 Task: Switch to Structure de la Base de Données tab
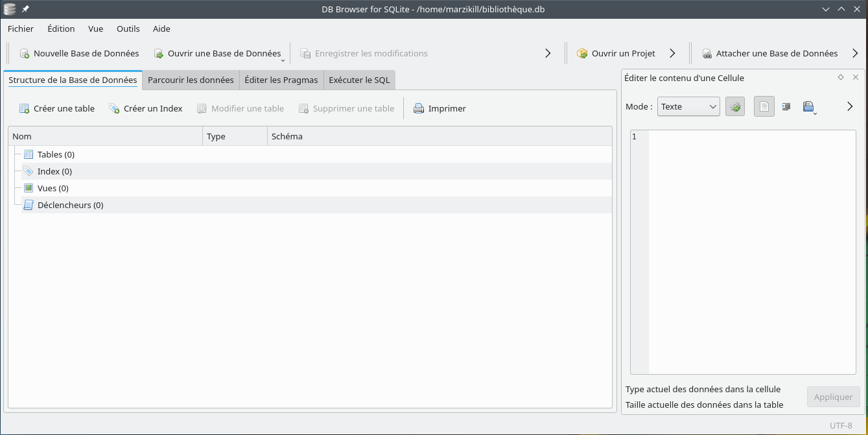[x=73, y=80]
